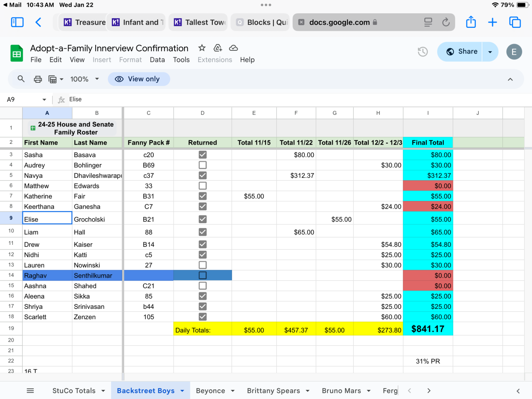Click the View only button
The height and width of the screenshot is (399, 532).
tap(139, 79)
